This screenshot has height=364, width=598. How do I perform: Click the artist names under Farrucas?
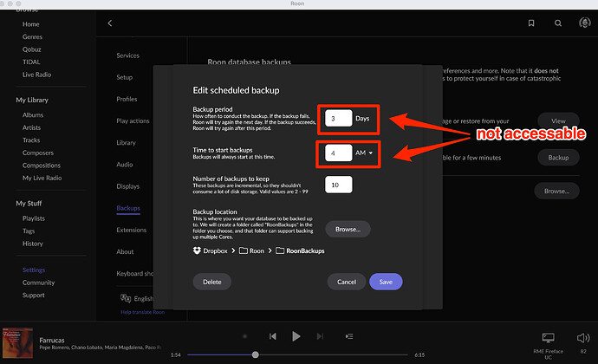coord(100,348)
